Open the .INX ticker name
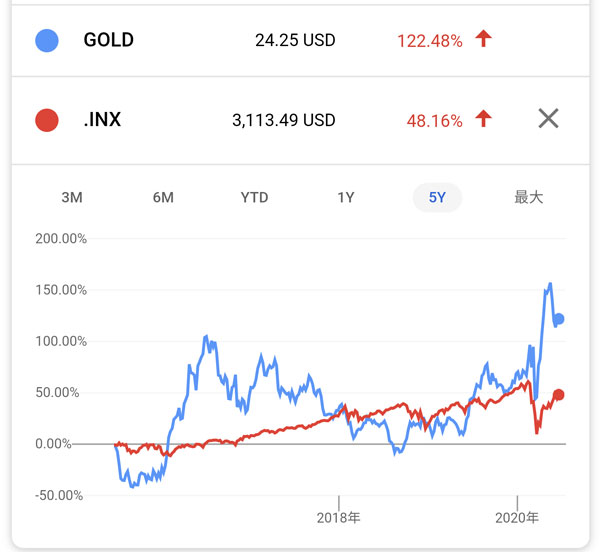 (x=103, y=121)
